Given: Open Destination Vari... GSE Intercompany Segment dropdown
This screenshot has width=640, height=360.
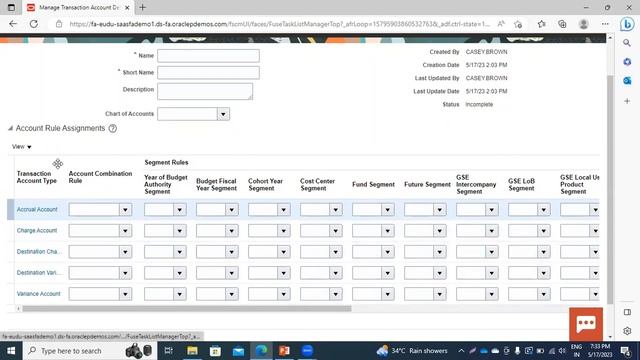Looking at the screenshot, I should (x=491, y=273).
